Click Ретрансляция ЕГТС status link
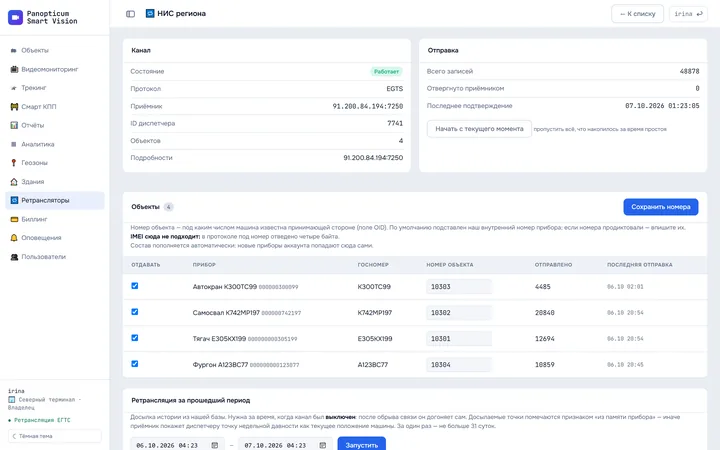The image size is (720, 450). tap(39, 420)
